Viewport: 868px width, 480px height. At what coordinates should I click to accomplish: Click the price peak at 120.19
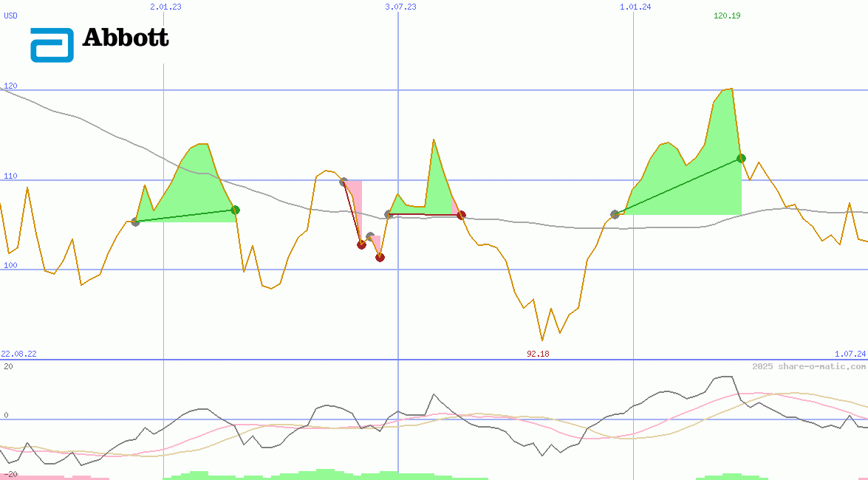732,89
